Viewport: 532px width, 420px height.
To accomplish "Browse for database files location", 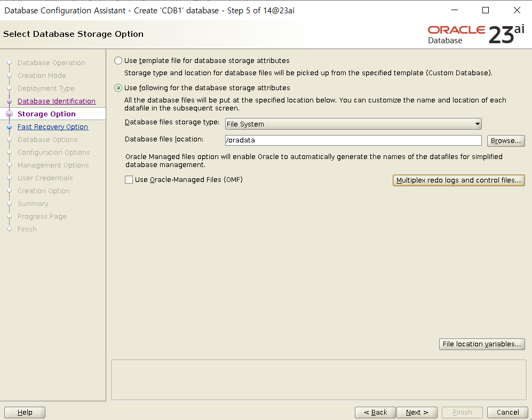I will 505,141.
